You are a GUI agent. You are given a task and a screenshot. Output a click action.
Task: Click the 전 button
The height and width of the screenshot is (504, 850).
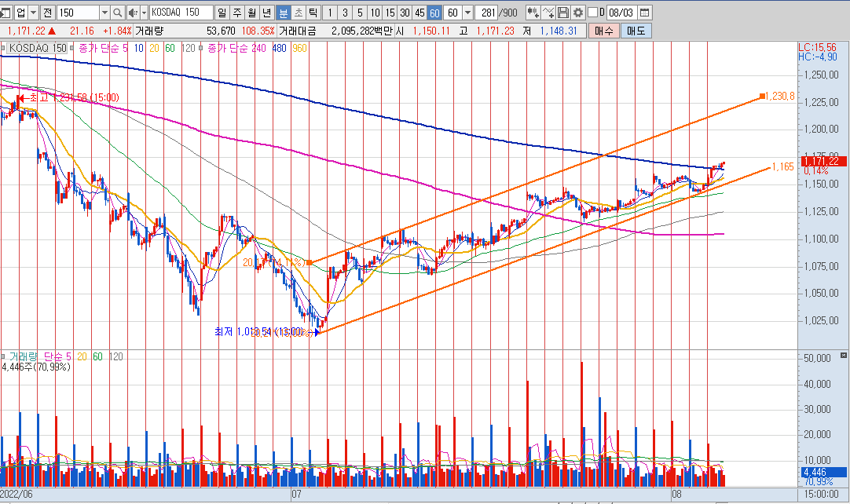tap(48, 13)
